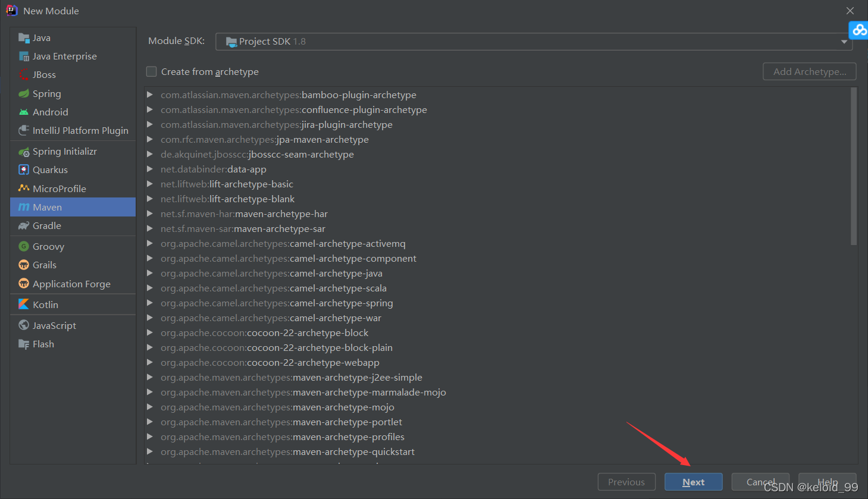
Task: Select Maven module type
Action: 73,208
